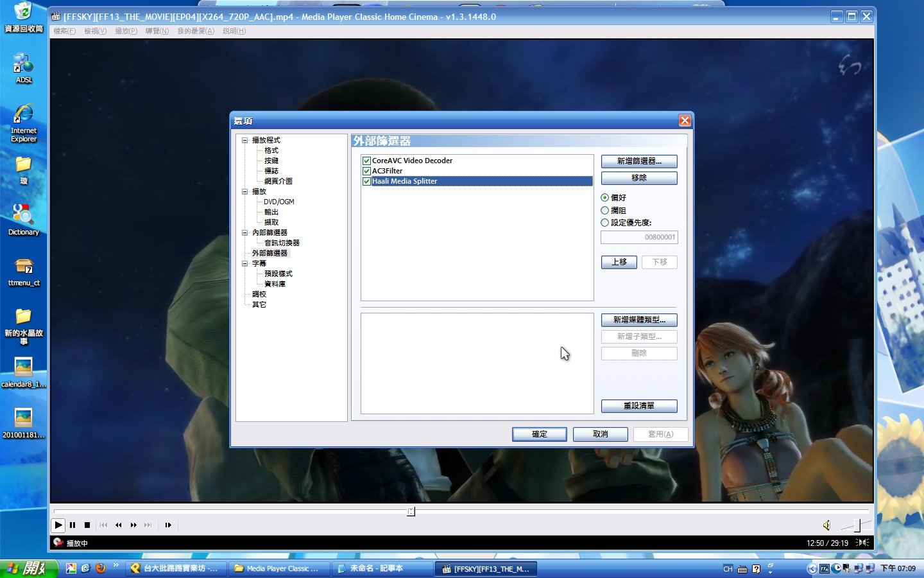Collapse the 播放程式 tree node
924x578 pixels.
pos(244,140)
